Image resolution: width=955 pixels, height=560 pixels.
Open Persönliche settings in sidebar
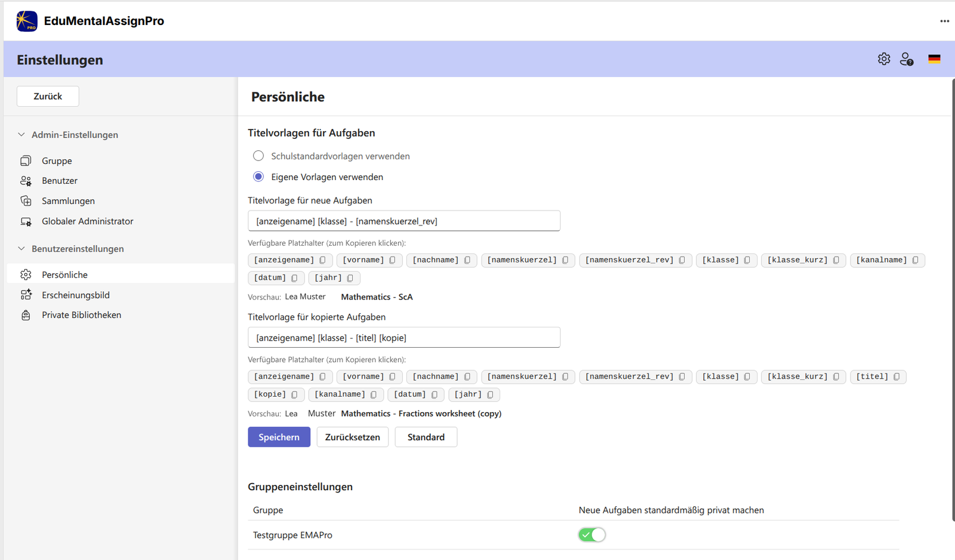coord(121,274)
